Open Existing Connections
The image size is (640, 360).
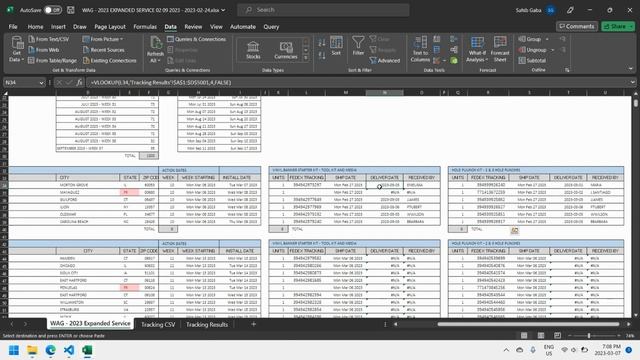109,60
